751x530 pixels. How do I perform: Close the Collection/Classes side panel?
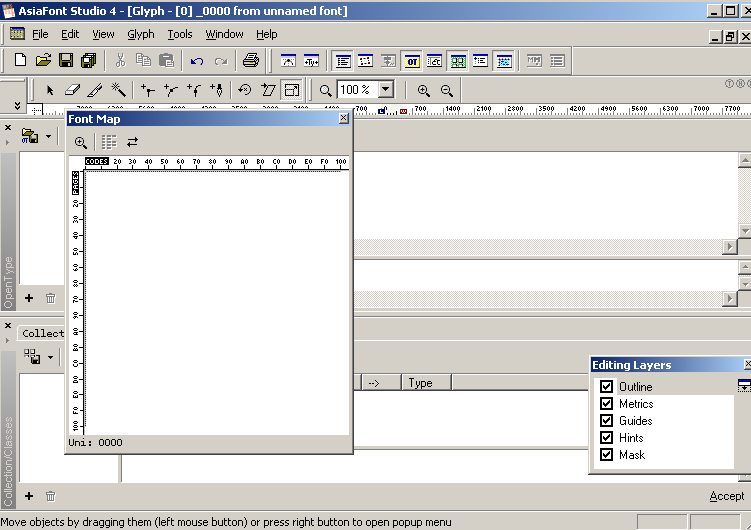[8, 326]
